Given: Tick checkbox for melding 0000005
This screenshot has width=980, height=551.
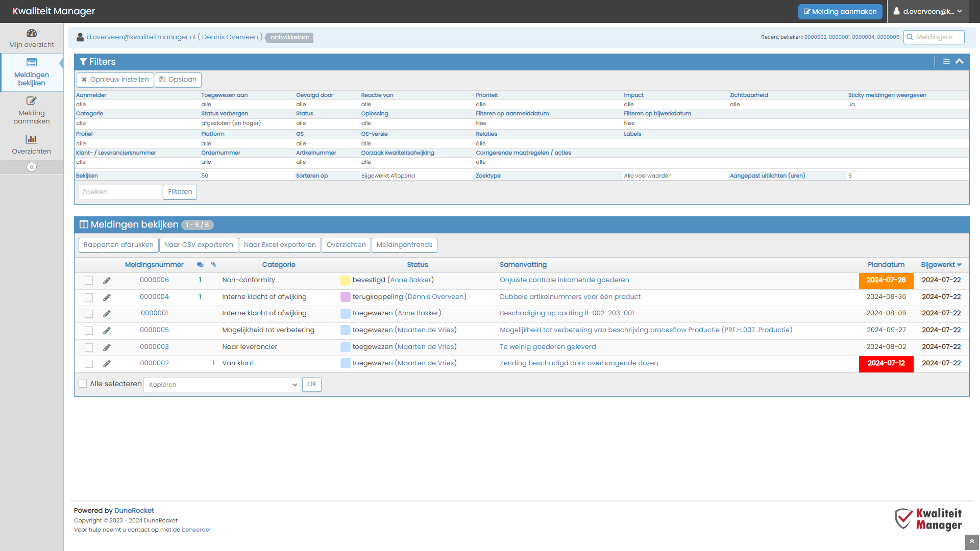Looking at the screenshot, I should (89, 331).
